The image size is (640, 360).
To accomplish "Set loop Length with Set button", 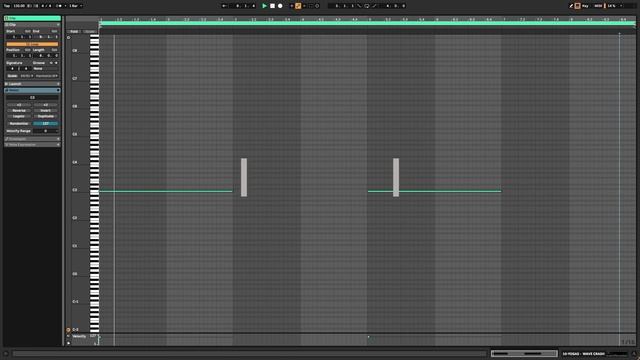I will 54,50.
